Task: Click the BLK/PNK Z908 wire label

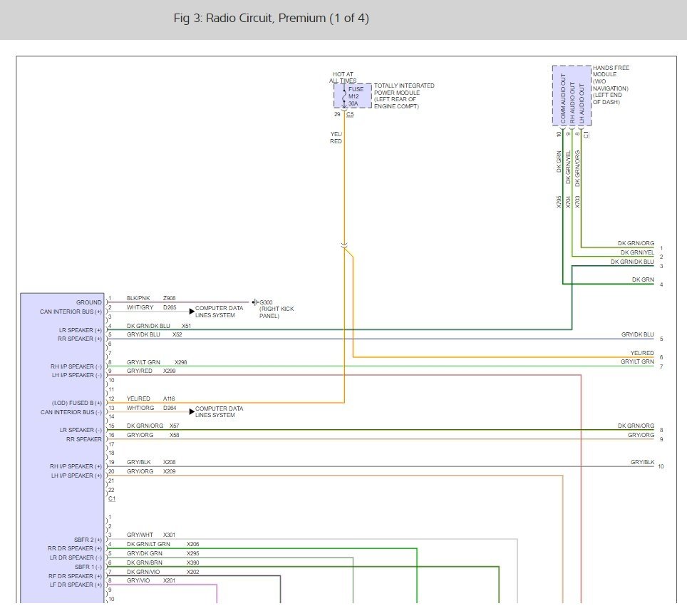Action: [x=150, y=299]
